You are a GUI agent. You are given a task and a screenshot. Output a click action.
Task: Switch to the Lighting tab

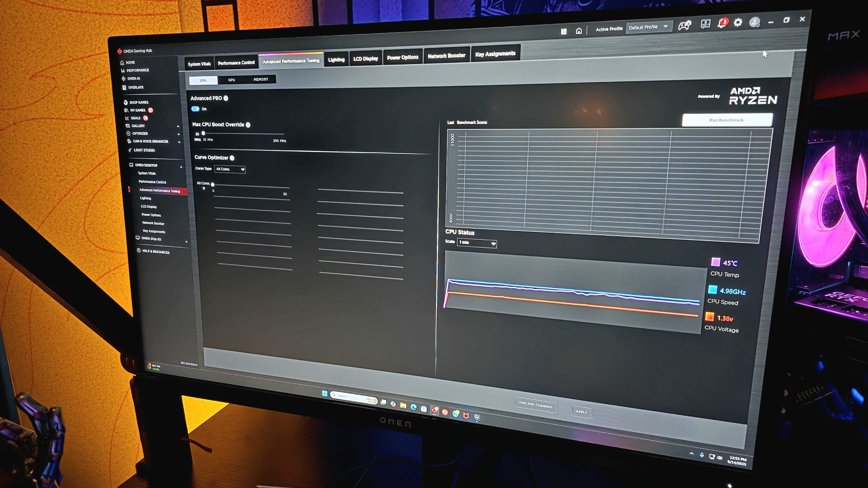336,60
